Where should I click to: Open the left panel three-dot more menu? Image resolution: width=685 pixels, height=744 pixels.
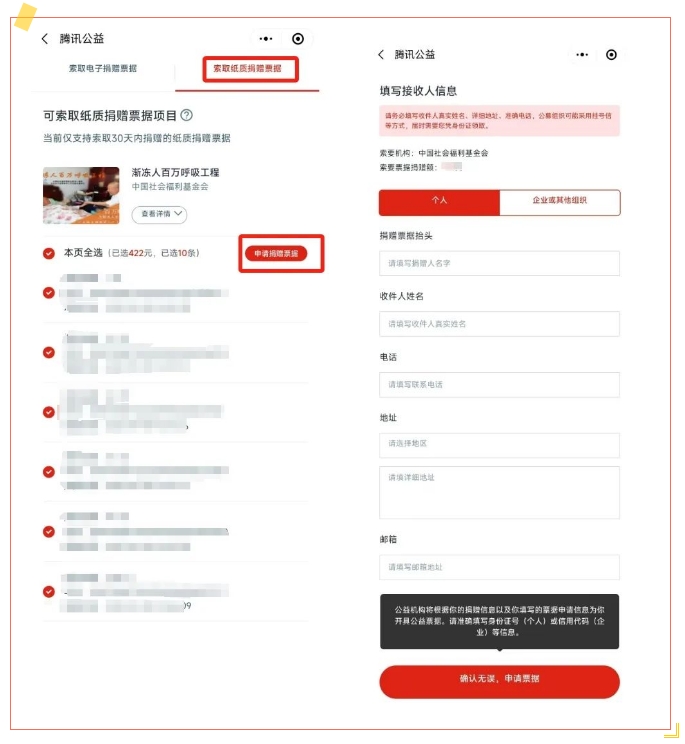click(266, 39)
